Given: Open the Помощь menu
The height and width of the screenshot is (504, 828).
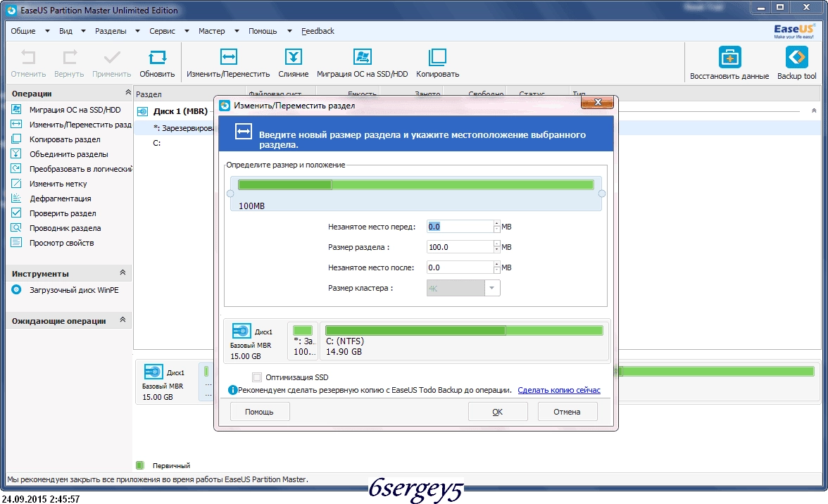Looking at the screenshot, I should click(x=263, y=31).
